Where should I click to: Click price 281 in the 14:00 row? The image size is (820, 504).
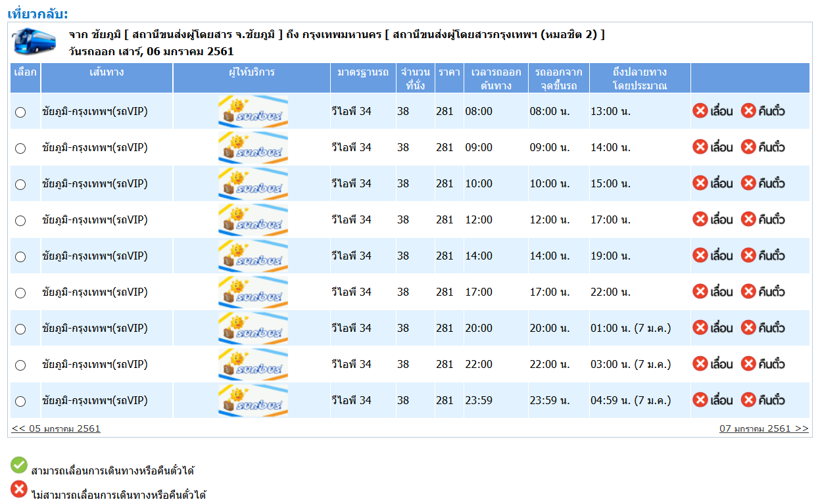coord(445,256)
